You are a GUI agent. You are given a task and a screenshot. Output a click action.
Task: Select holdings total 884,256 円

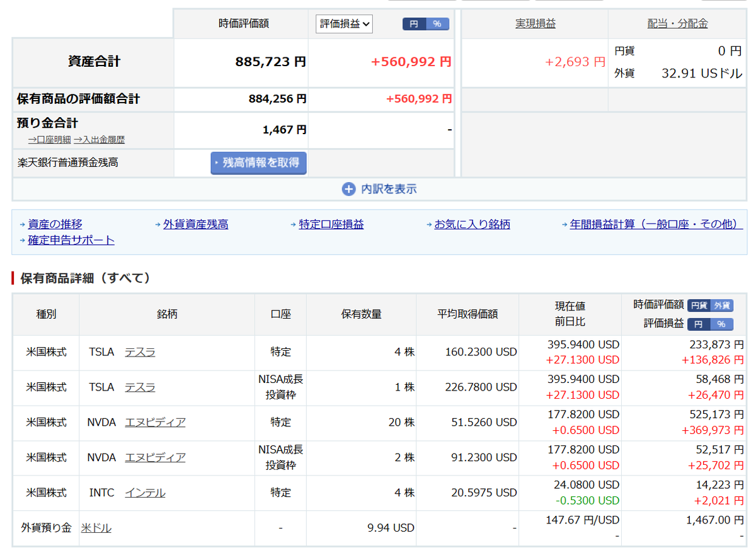click(x=278, y=99)
